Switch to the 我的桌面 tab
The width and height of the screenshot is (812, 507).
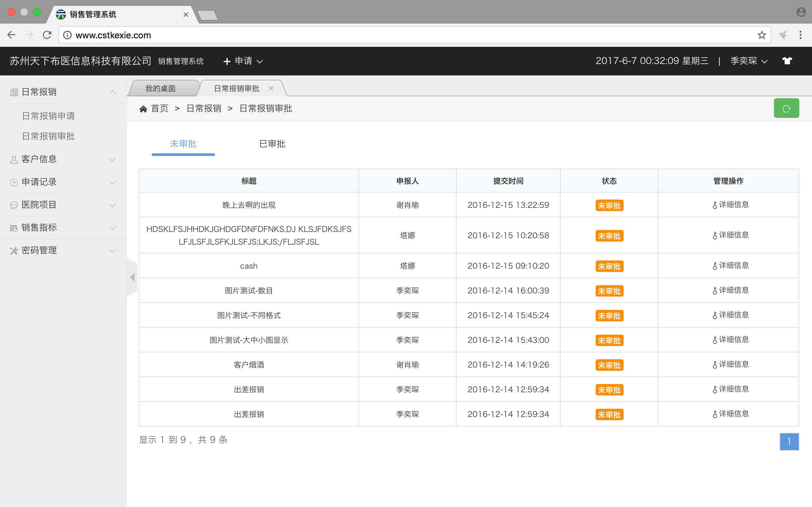[x=160, y=88]
